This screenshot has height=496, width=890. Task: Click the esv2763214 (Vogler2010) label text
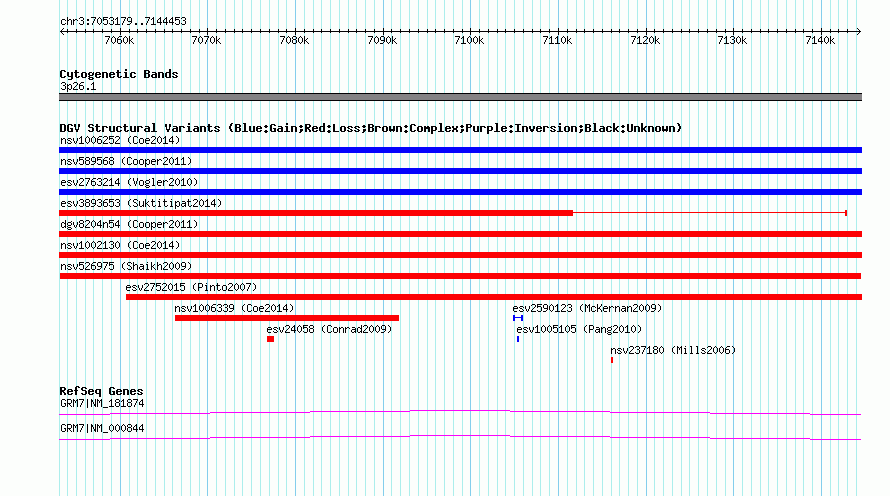tap(129, 182)
